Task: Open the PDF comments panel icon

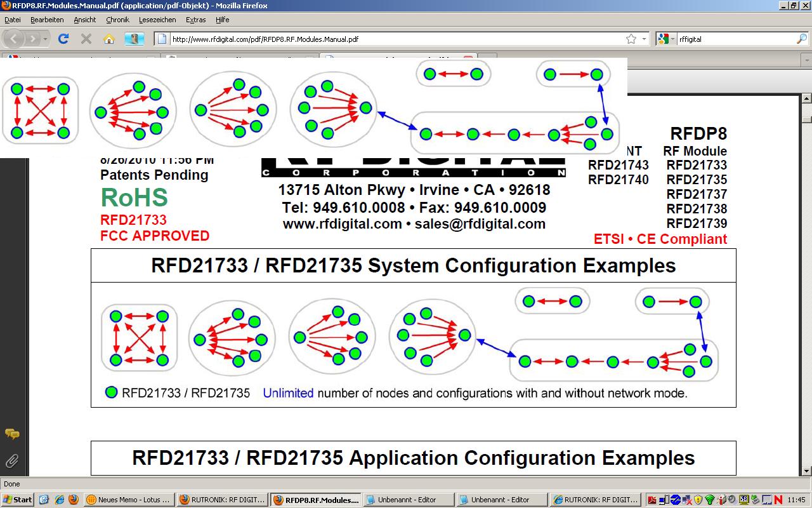Action: point(12,434)
